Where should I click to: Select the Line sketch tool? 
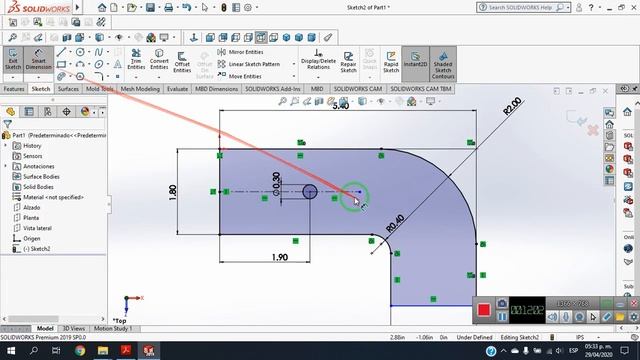pyautogui.click(x=61, y=52)
